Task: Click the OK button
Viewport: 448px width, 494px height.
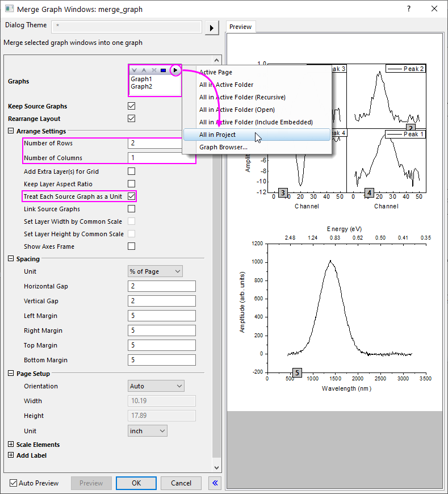Action: (136, 483)
